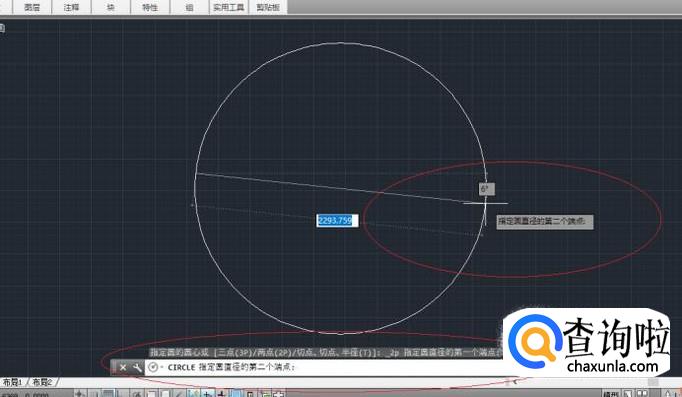The width and height of the screenshot is (682, 397).
Task: Open command line customization wrench icon
Action: (x=137, y=367)
